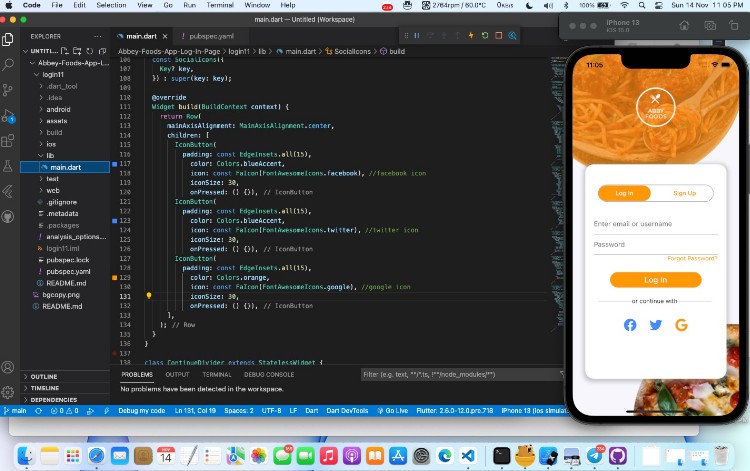Open Explorer more actions ellipsis
750x471 pixels.
click(x=98, y=36)
